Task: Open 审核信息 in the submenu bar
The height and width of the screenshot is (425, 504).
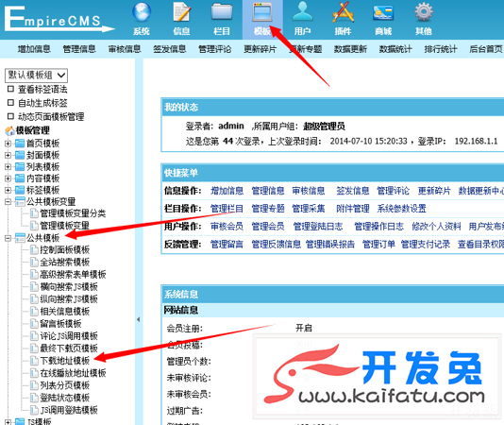Action: (x=125, y=49)
